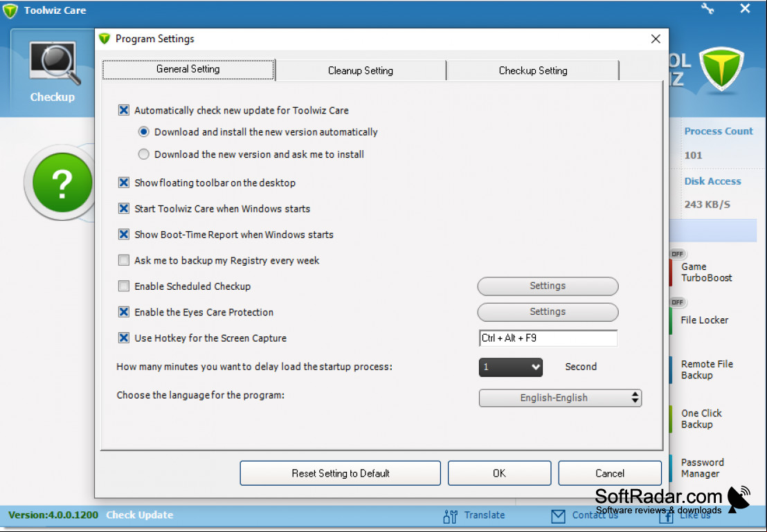The height and width of the screenshot is (532, 767).
Task: Uncheck Use Hotkey for the Screen Capture
Action: point(124,338)
